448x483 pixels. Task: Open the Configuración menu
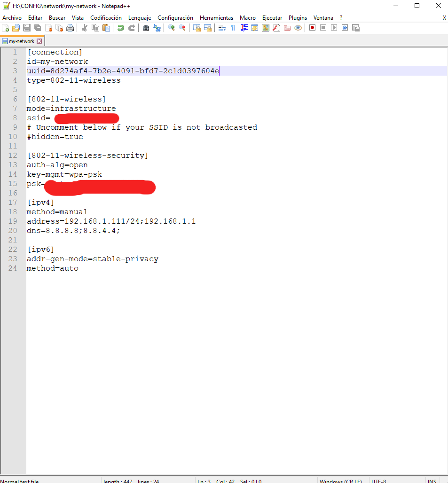(175, 18)
